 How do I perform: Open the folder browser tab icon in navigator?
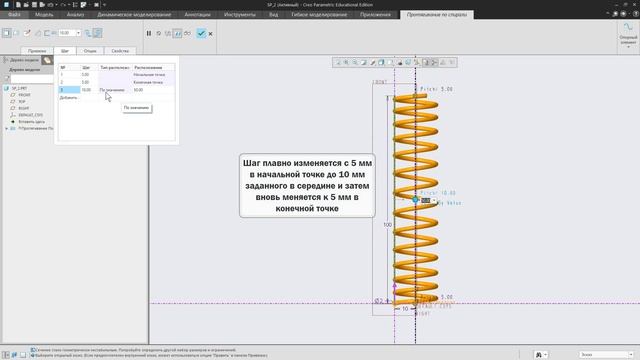[47, 60]
